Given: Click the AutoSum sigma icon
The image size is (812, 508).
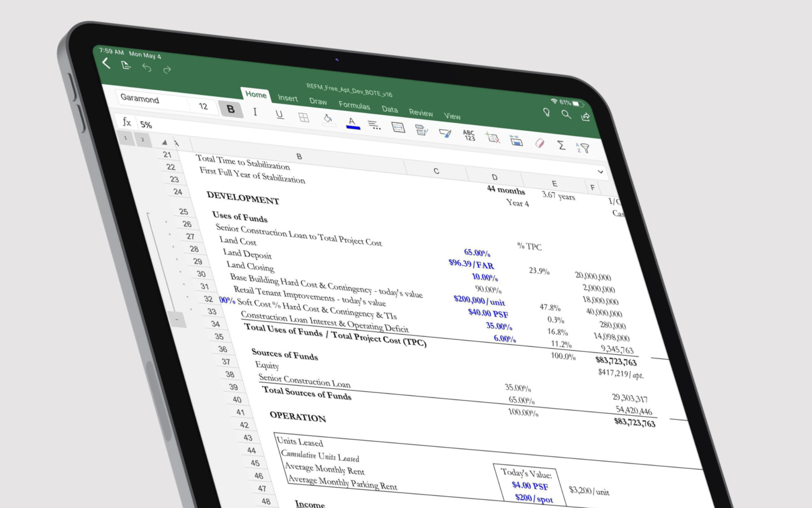Looking at the screenshot, I should [561, 145].
